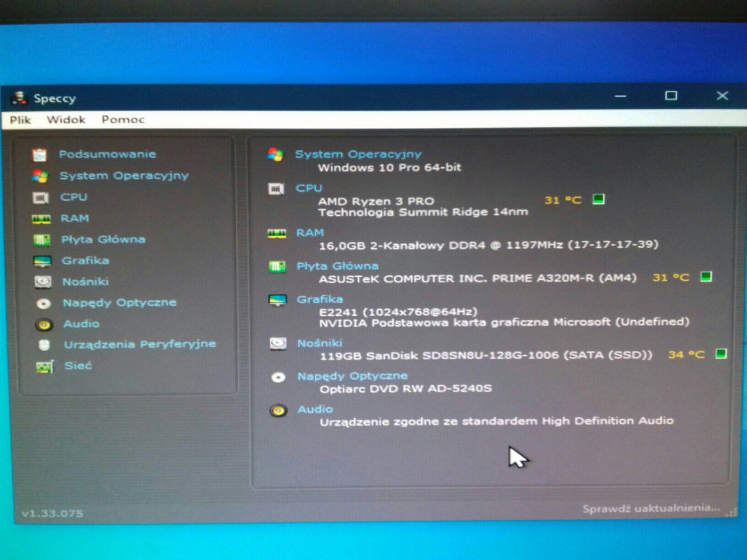The width and height of the screenshot is (747, 560).
Task: Click the Podsumowanie clipboard icon in sidebar
Action: [x=39, y=154]
